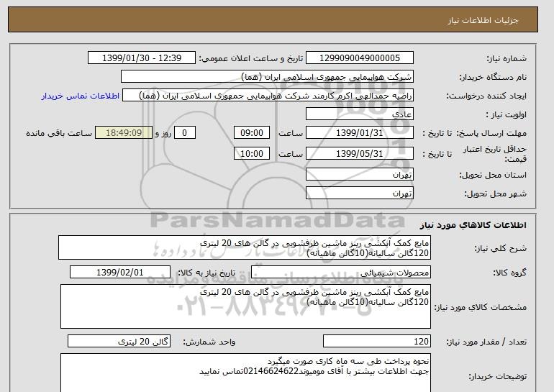The height and width of the screenshot is (392, 554).
Task: Click the header title جزئیات اطلاعات نیاز
Action: [x=483, y=20]
